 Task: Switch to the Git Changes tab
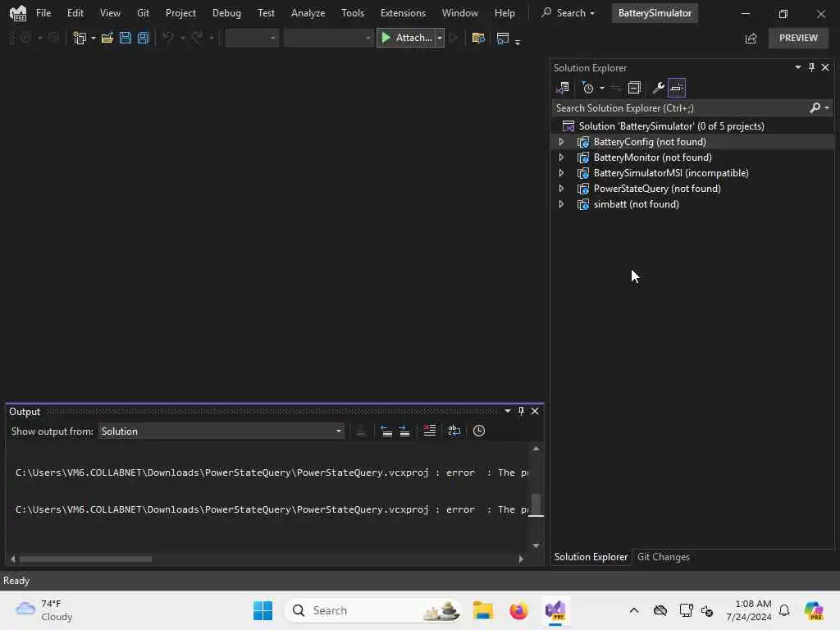pos(663,557)
